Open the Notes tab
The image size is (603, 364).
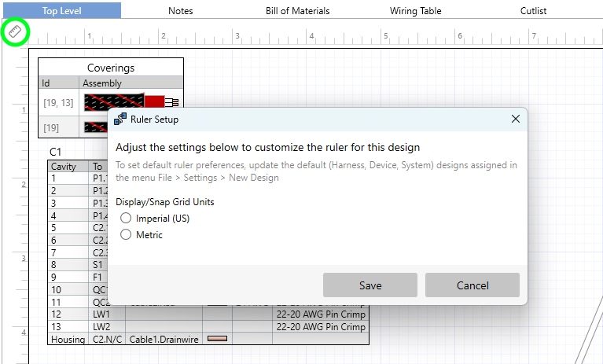[180, 11]
